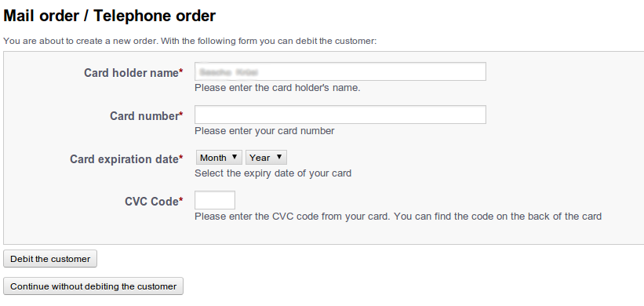Click the CVC code help text
The width and height of the screenshot is (644, 306).
[398, 216]
